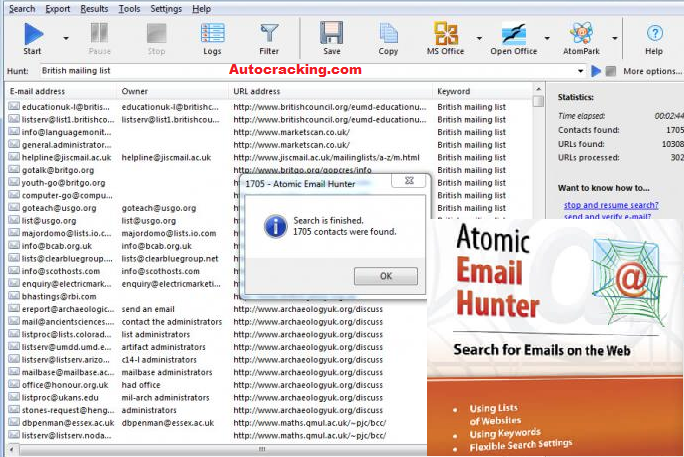Open the Export menu
684x457 pixels.
[58, 9]
